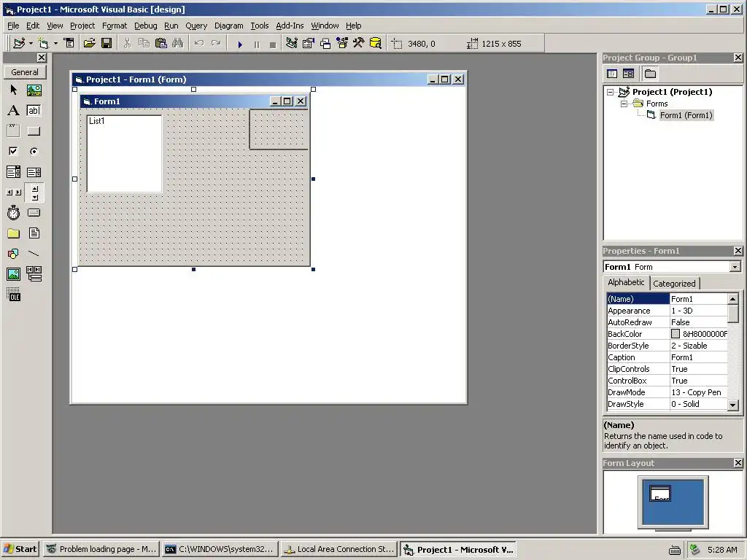The image size is (747, 560).
Task: Open the Data View Window icon
Action: pyautogui.click(x=376, y=43)
